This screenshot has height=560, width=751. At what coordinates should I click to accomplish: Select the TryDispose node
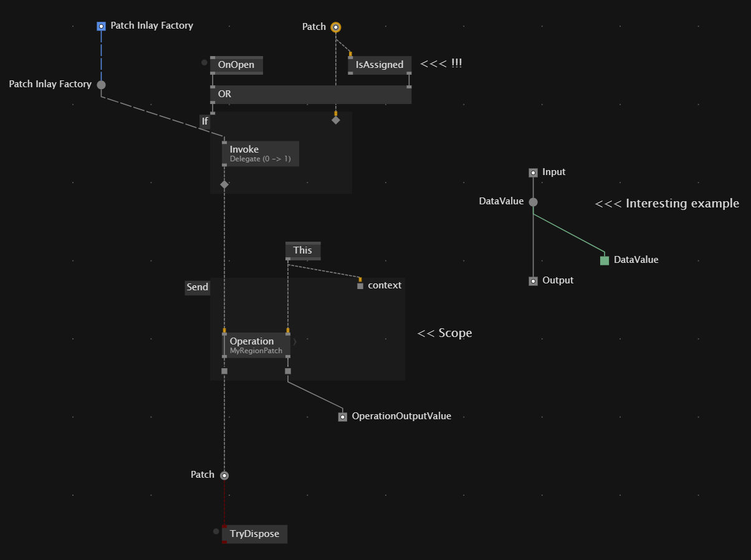point(255,534)
